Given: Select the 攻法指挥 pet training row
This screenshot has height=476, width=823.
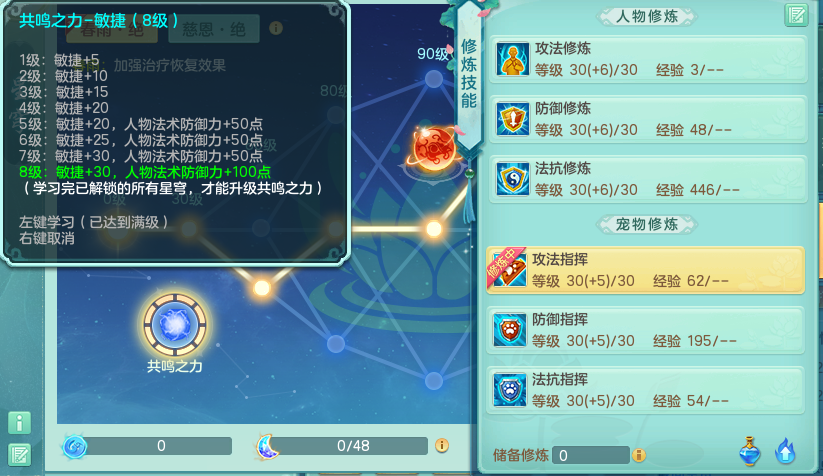Looking at the screenshot, I should tap(646, 270).
